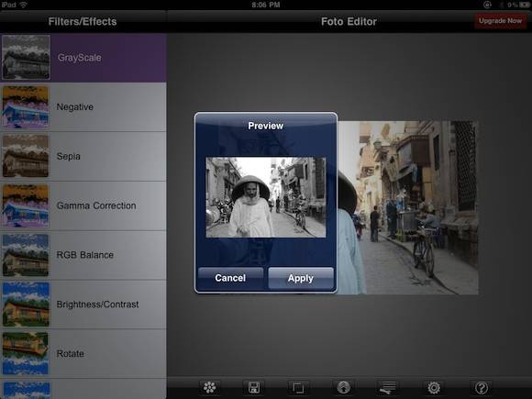Choose the Sepia filter

coord(83,157)
